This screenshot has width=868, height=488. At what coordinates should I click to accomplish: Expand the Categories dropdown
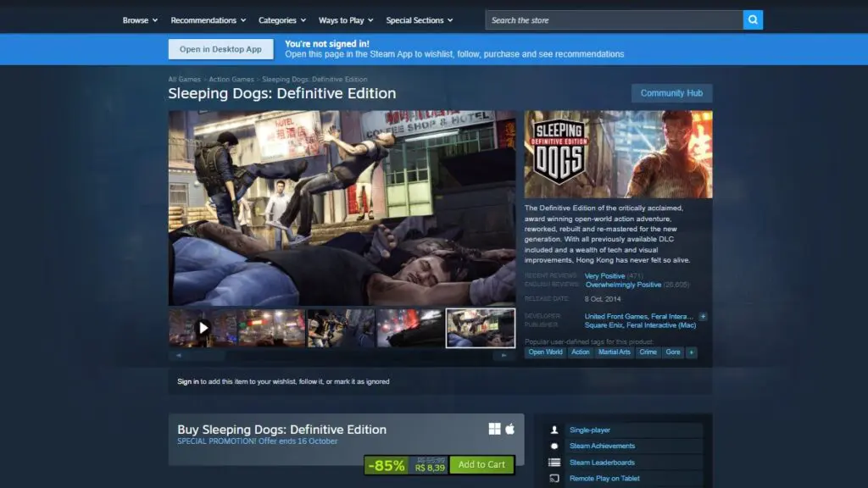pyautogui.click(x=281, y=20)
